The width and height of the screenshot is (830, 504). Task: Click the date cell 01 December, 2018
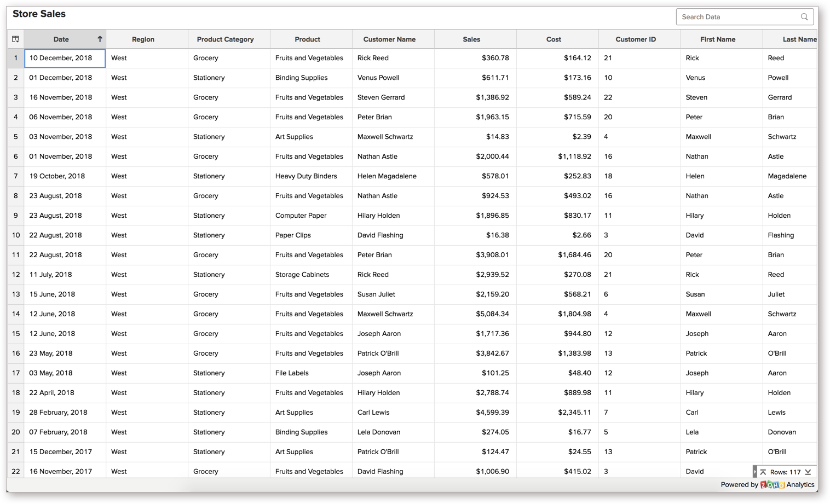click(x=65, y=78)
